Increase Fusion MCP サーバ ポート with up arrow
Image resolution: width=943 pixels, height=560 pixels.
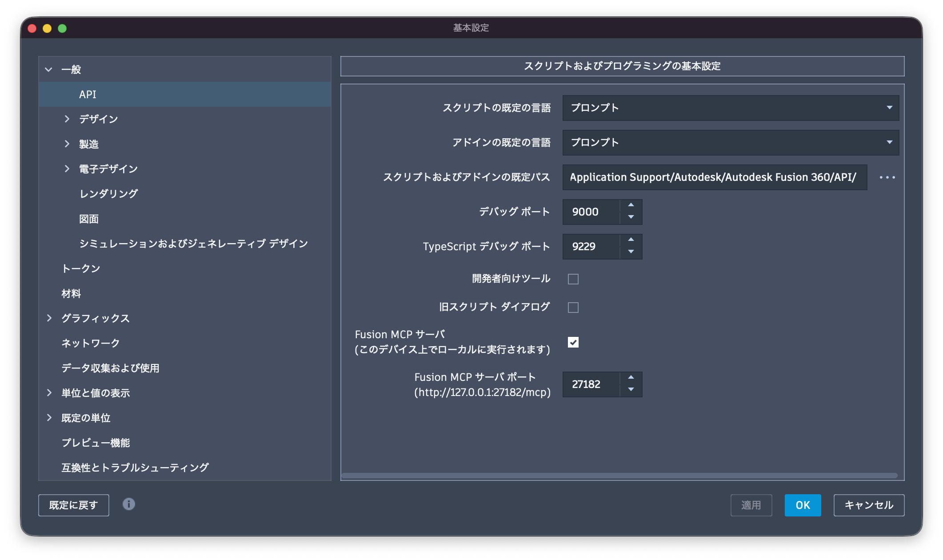[631, 377]
